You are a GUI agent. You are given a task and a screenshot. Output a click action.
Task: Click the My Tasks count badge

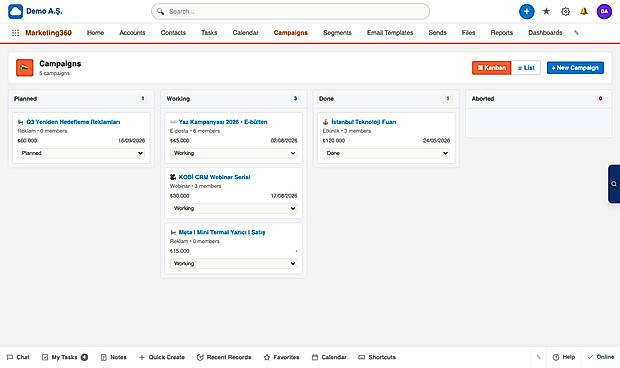pyautogui.click(x=84, y=357)
